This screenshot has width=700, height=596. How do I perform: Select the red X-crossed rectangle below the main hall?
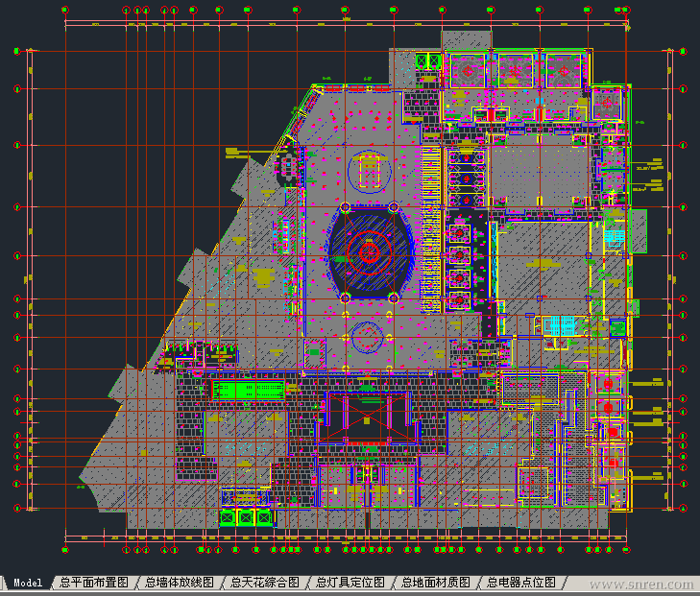[367, 417]
